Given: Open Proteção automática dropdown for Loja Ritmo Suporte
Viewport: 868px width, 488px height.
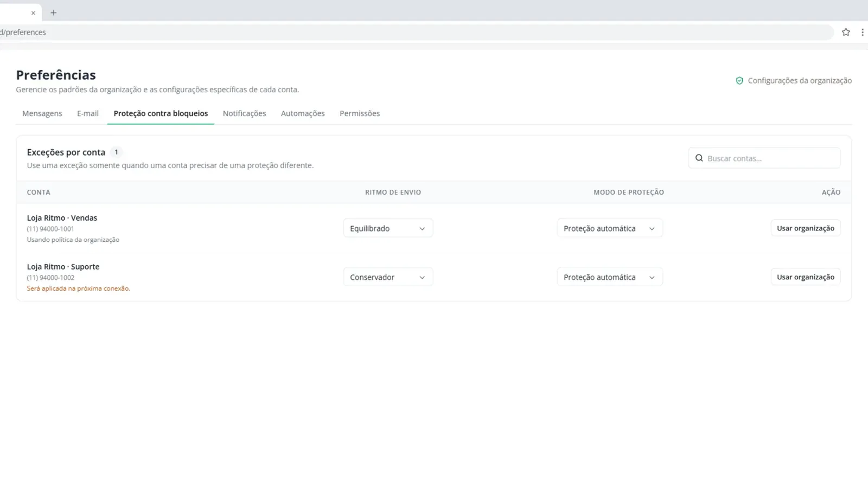Looking at the screenshot, I should tap(610, 277).
